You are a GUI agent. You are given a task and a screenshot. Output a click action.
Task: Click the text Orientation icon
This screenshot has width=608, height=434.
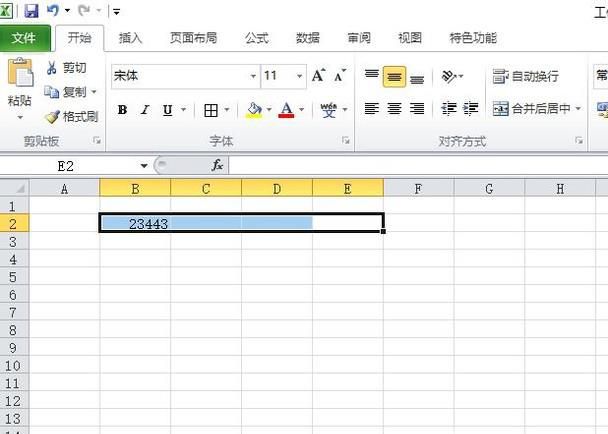pos(449,76)
